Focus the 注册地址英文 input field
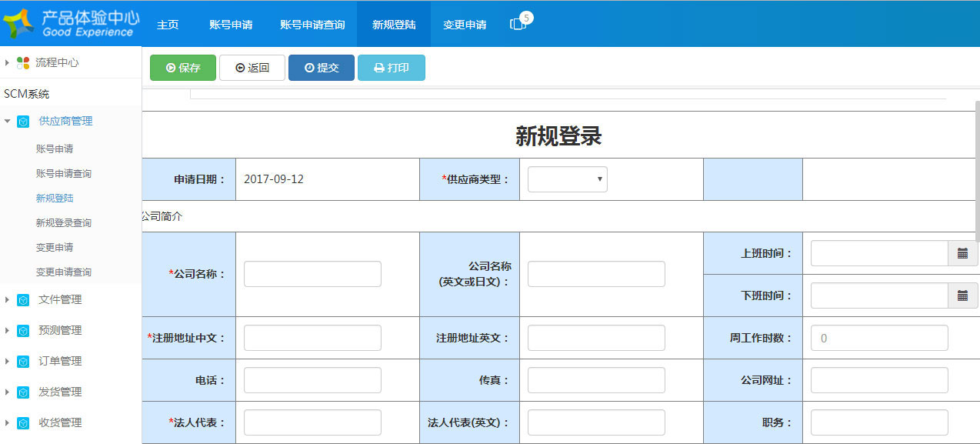Screen dimensions: 980x444 (596, 338)
